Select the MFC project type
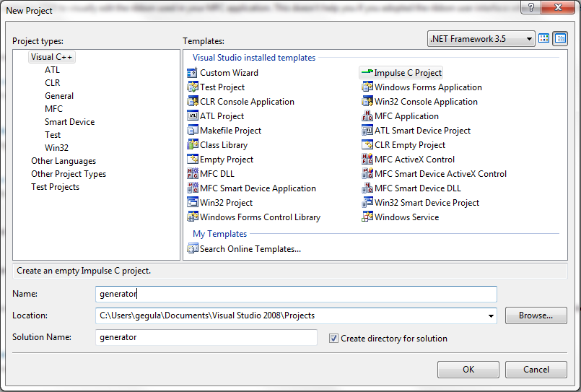 53,109
